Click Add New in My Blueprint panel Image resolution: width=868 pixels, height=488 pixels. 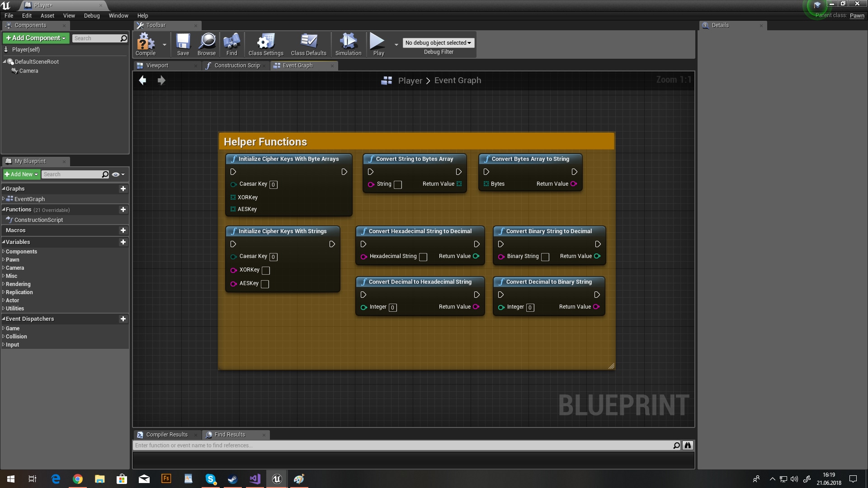(21, 174)
